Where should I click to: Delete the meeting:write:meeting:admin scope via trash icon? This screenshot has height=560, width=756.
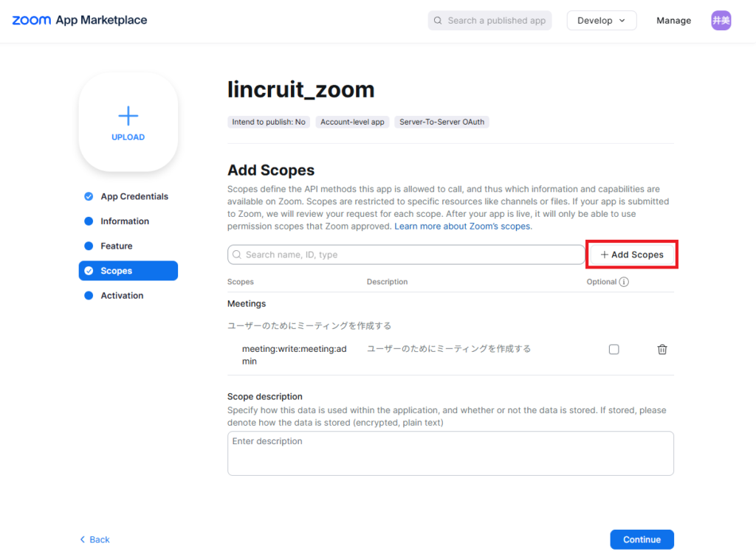tap(662, 350)
